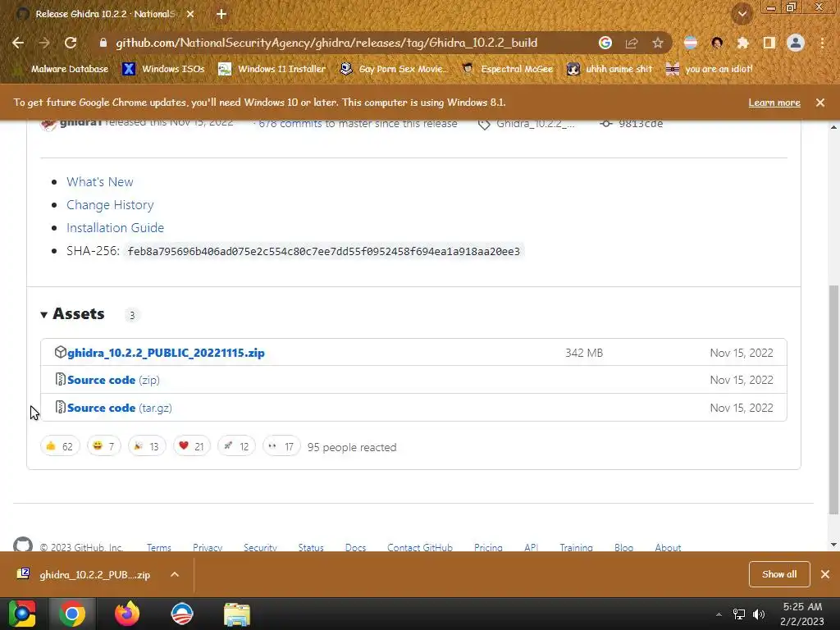Open Windows 11 Installer bookmark

click(272, 69)
